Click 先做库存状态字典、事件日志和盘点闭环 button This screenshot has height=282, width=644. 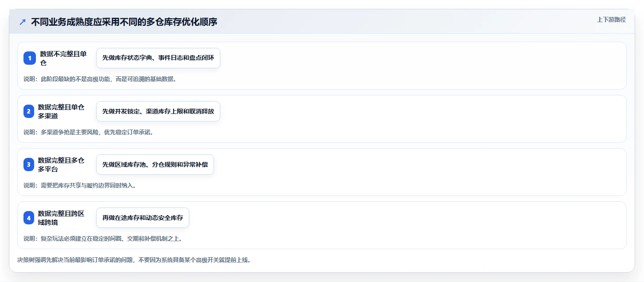(x=158, y=58)
